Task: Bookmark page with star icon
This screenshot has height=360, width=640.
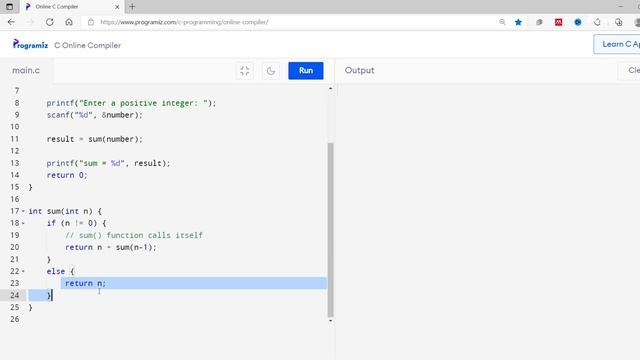Action: (518, 22)
